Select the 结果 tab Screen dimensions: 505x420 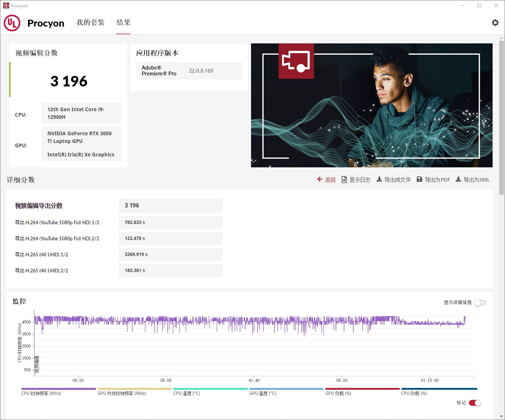click(124, 23)
